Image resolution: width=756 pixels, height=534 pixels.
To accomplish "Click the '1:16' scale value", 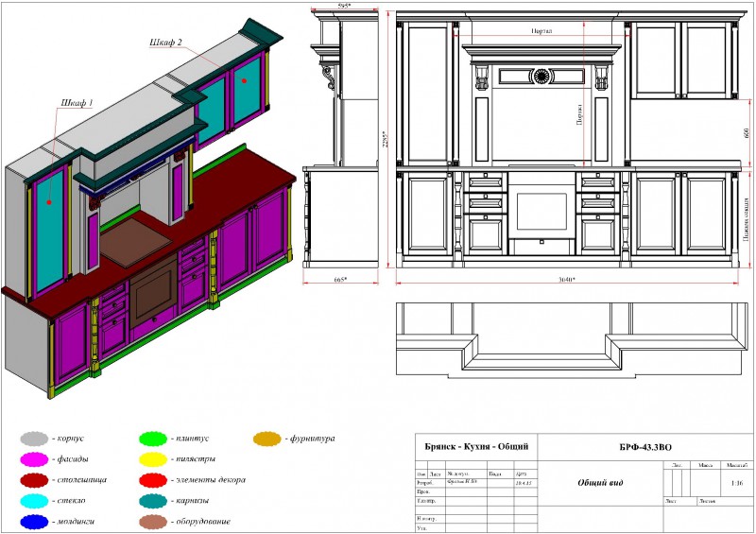I will point(737,483).
